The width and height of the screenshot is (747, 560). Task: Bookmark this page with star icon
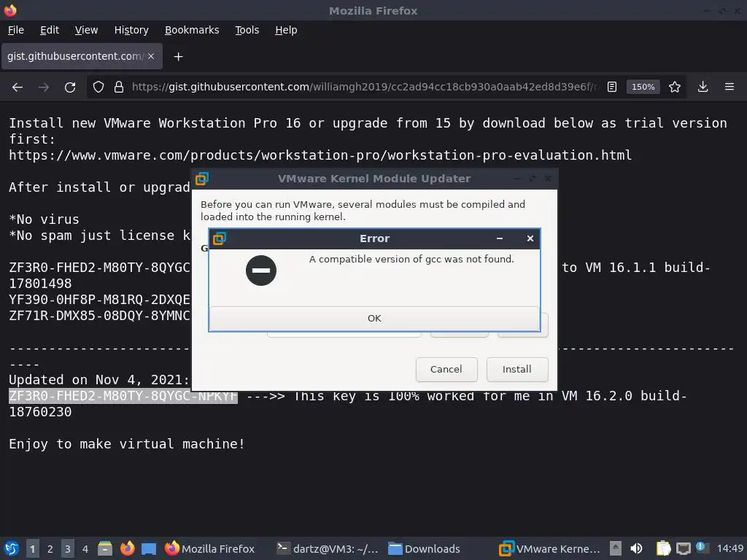pyautogui.click(x=675, y=87)
